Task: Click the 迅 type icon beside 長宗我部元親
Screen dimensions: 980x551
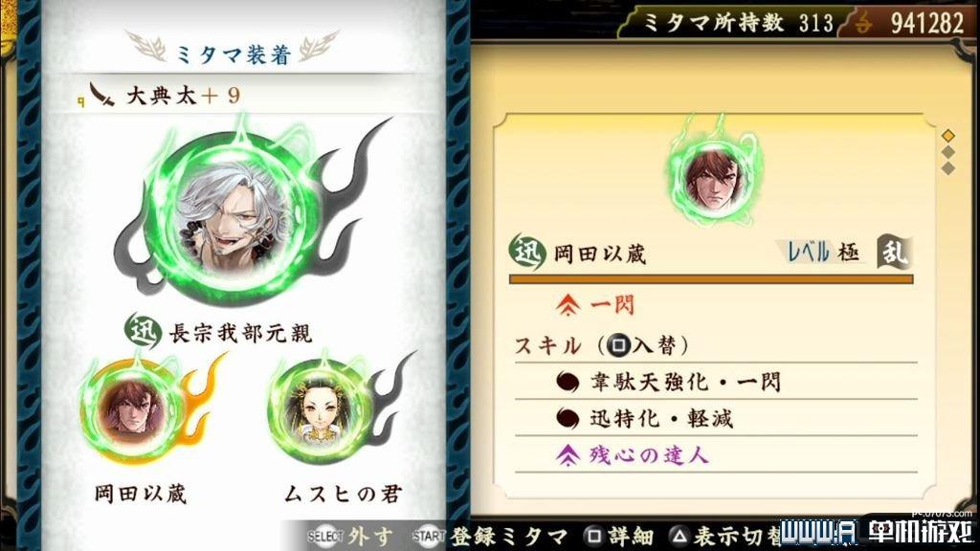Action: coord(144,330)
